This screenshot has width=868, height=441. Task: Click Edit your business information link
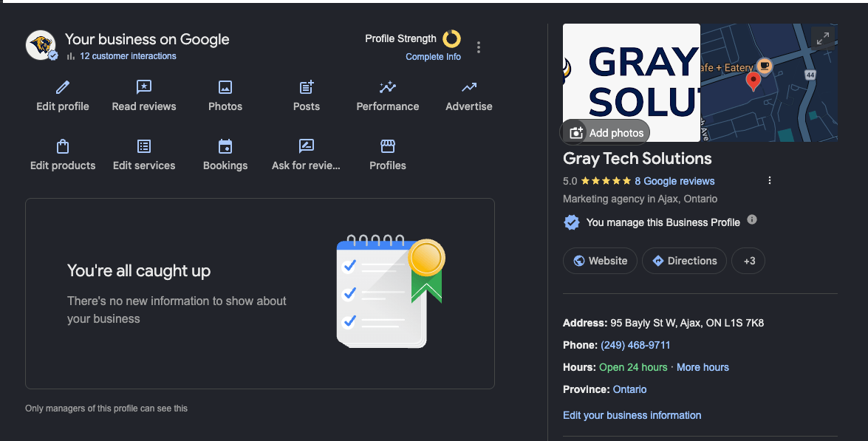pos(632,415)
